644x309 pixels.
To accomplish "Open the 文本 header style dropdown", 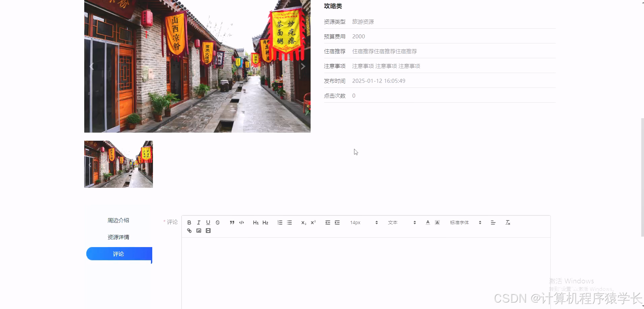I will click(402, 222).
